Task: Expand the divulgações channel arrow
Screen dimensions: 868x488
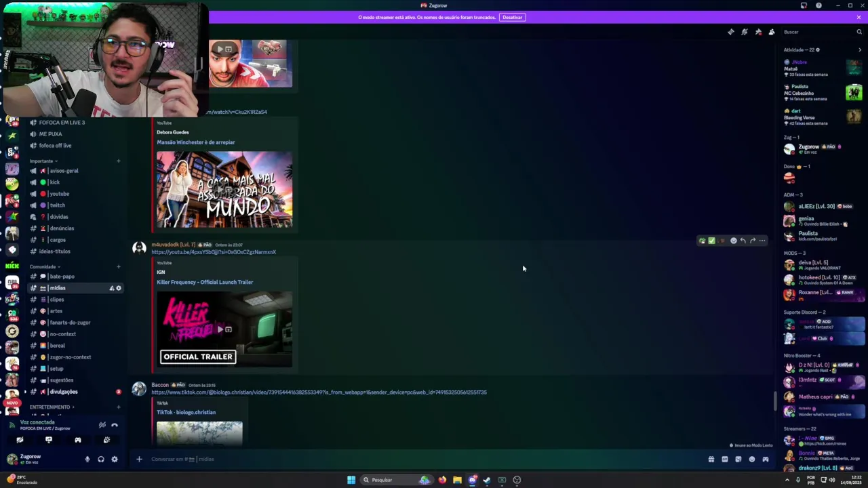Action: coord(25,392)
